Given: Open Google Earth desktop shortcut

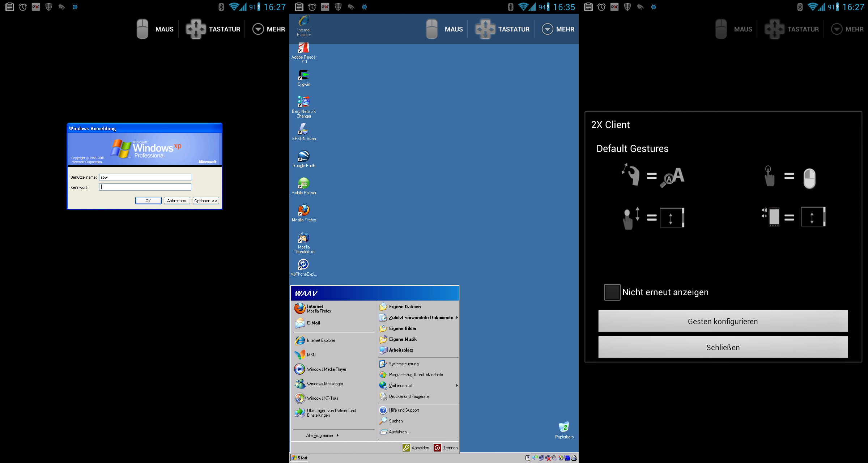Looking at the screenshot, I should point(304,159).
